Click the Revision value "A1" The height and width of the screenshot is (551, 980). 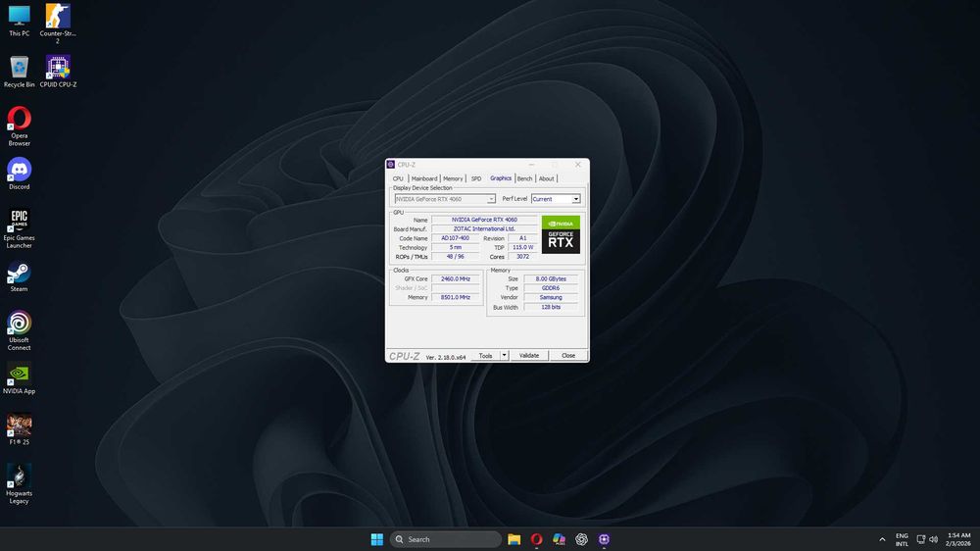522,238
